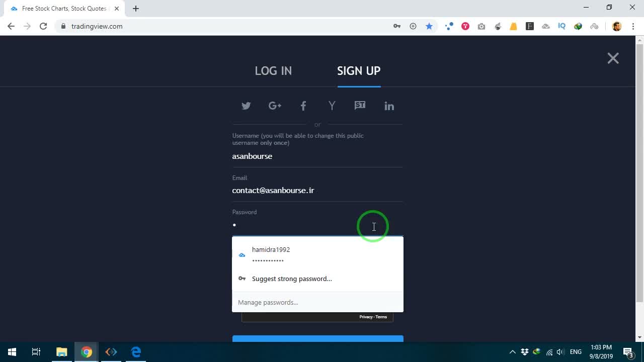This screenshot has width=644, height=362.
Task: Switch to the LOG IN tab
Action: 273,71
